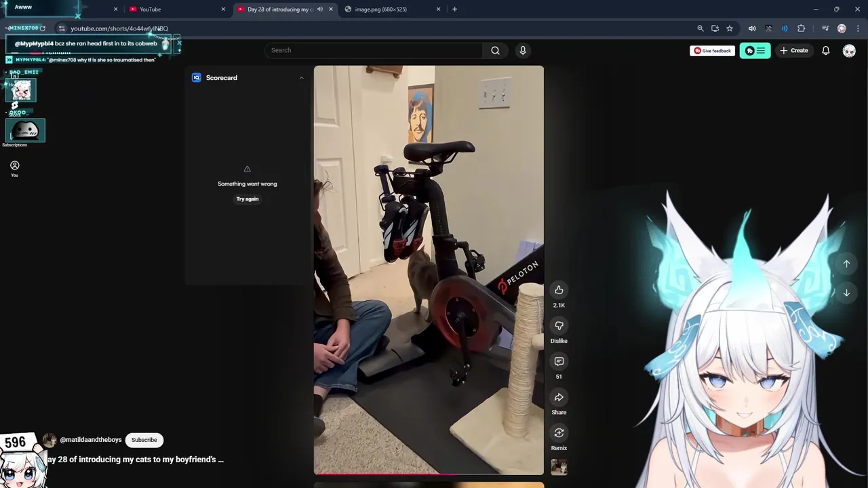Click the blue sound waves extension icon

pos(785,28)
